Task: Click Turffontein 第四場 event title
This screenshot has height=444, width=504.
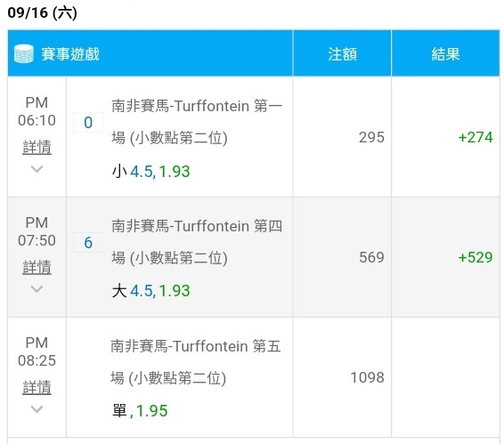Action: [197, 242]
